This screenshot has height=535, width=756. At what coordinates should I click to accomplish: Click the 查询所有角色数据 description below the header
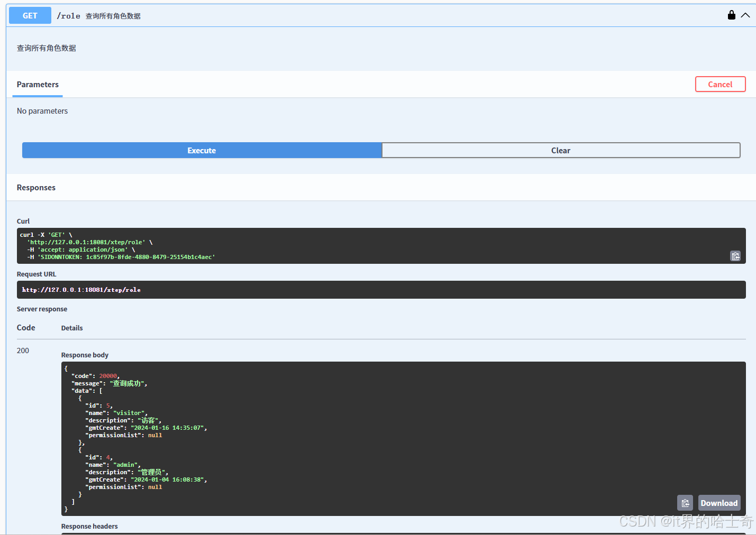click(47, 48)
